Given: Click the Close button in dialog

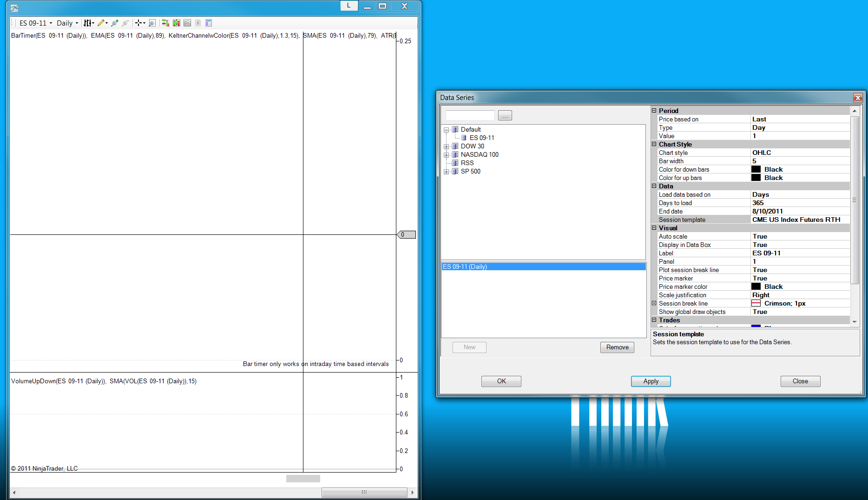Looking at the screenshot, I should pos(801,381).
